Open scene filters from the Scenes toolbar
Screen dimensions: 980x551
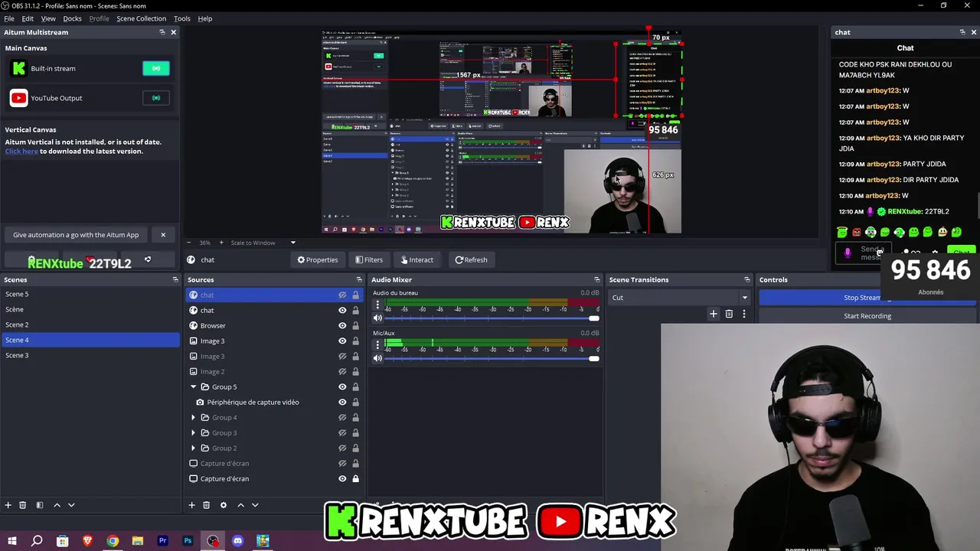pos(39,505)
